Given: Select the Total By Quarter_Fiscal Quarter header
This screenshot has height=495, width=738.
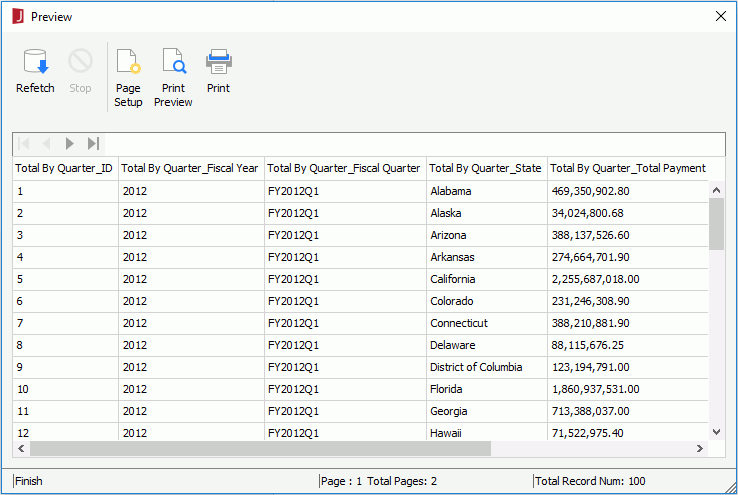Looking at the screenshot, I should 344,168.
